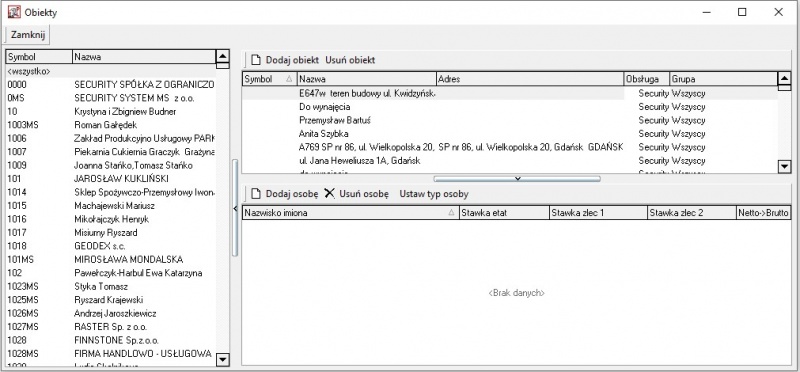Click the Zamknij button

coord(28,35)
